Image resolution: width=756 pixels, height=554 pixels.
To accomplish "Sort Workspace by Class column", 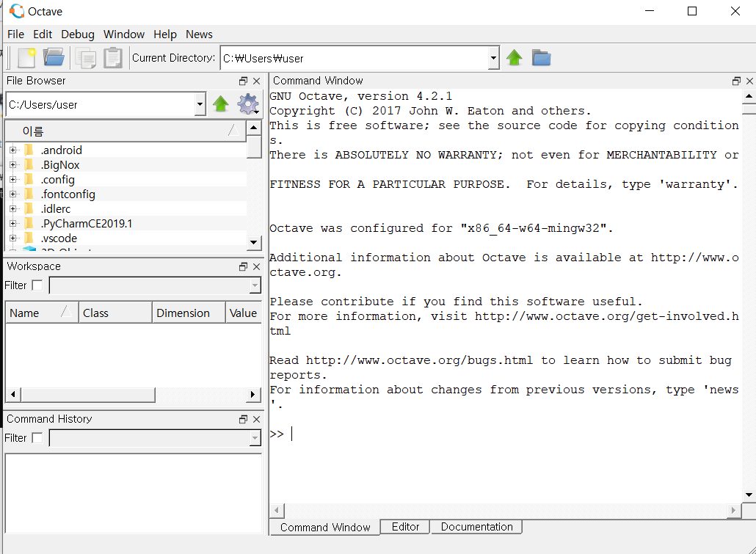I will pyautogui.click(x=116, y=313).
